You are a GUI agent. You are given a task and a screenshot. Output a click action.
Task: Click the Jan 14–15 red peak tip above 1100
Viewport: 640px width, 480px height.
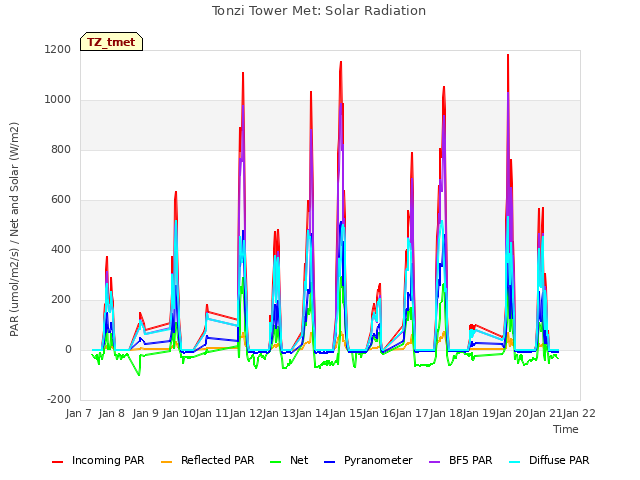(341, 62)
